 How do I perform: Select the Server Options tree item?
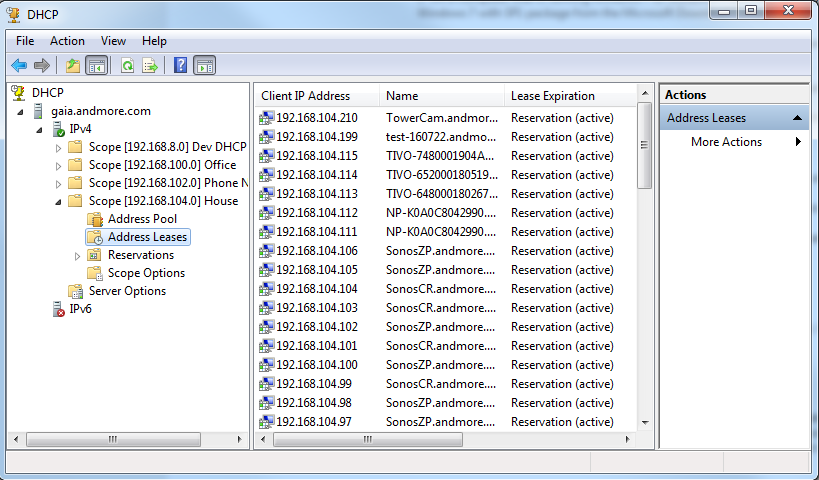click(x=127, y=291)
